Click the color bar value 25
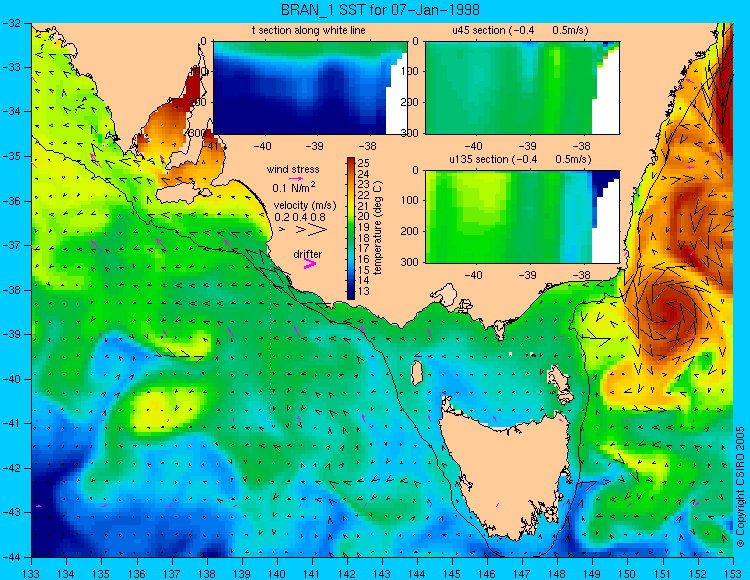 point(364,164)
